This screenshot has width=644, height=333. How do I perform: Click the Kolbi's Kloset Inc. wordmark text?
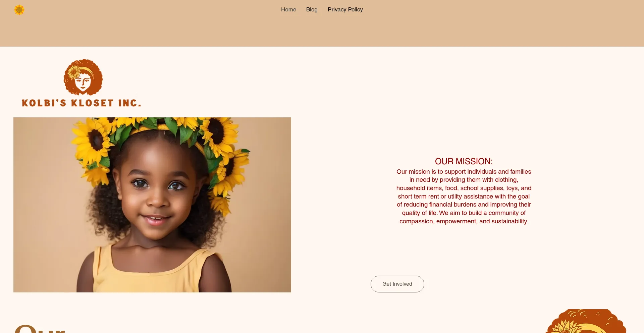[x=81, y=103]
